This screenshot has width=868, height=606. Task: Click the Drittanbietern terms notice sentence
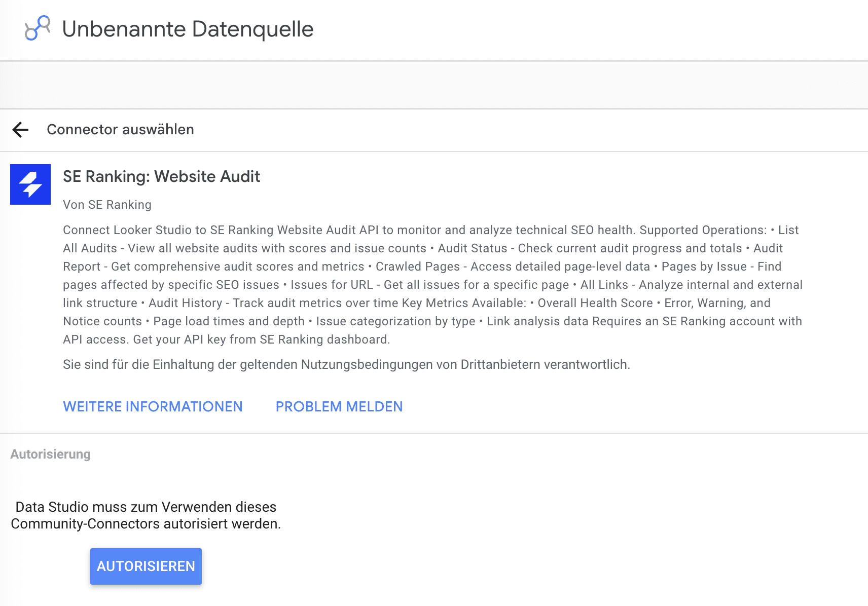[346, 365]
